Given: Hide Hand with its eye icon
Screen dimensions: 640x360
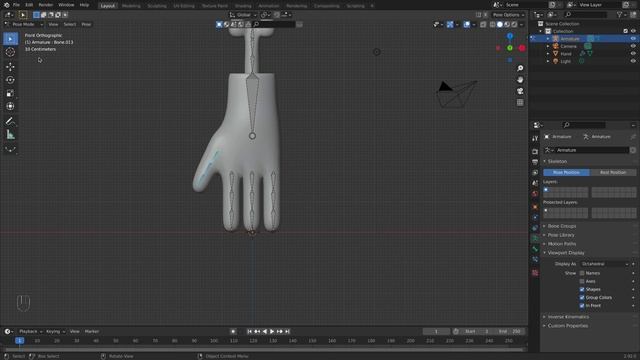Looking at the screenshot, I should point(633,53).
